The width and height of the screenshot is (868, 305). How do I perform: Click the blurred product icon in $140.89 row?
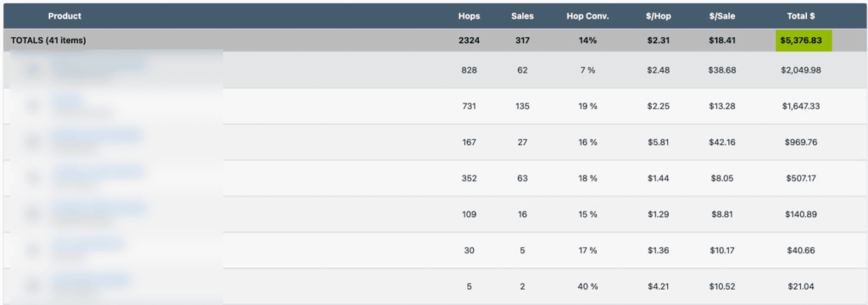32,214
